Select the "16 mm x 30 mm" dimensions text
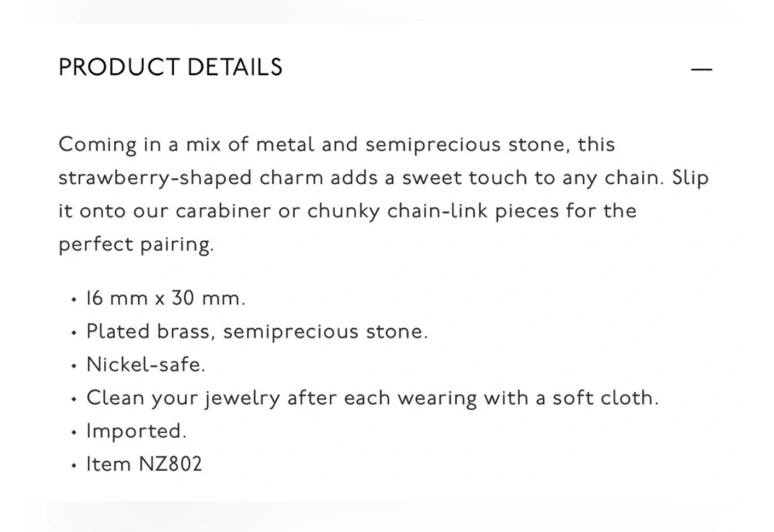Viewport: 774px width, 532px height. tap(166, 298)
